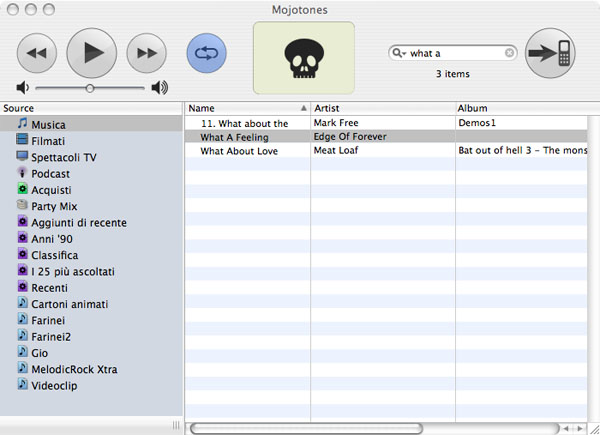Select the I 25 più ascoltati playlist
600x435 pixels.
point(91,272)
